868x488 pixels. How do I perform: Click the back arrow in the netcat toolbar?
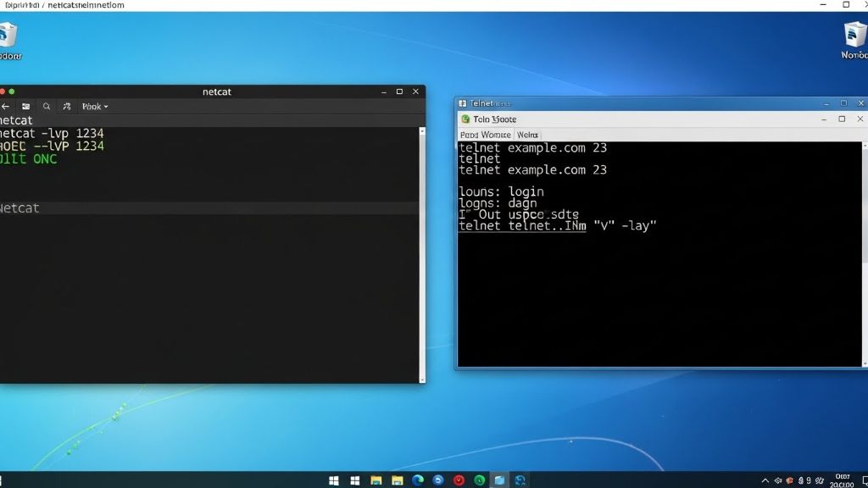(x=6, y=106)
